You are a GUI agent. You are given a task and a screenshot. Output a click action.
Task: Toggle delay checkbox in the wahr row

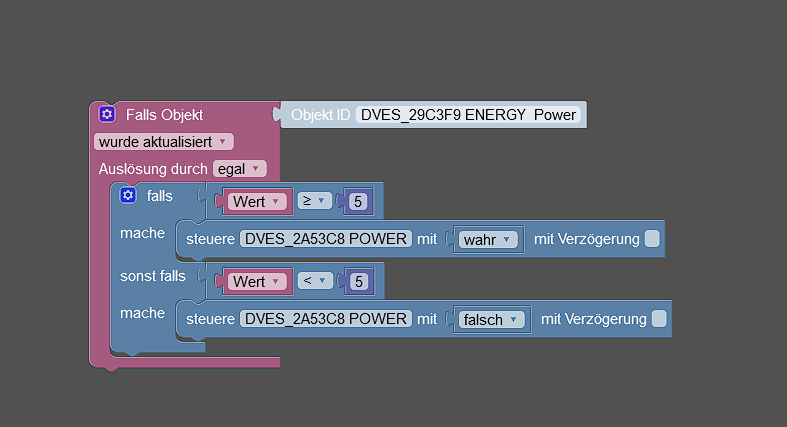[x=652, y=239]
